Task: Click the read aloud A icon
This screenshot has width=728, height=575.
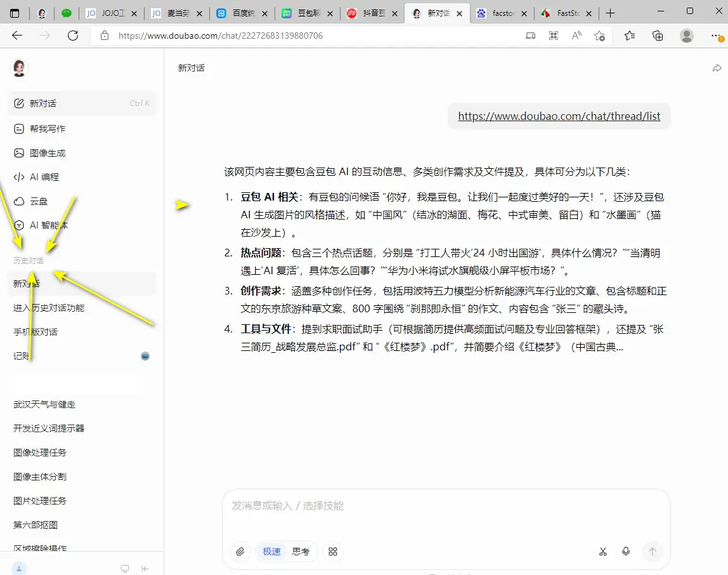Action: click(576, 36)
